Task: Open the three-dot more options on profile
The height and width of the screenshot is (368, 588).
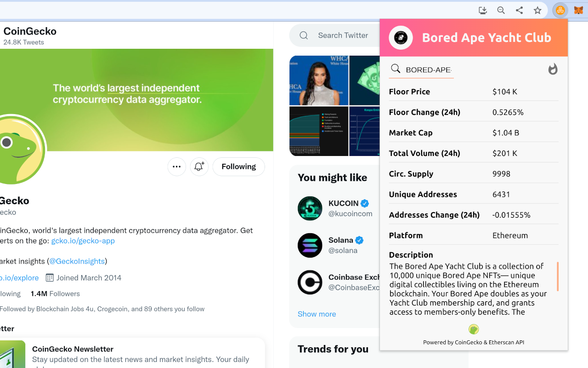Action: (177, 167)
